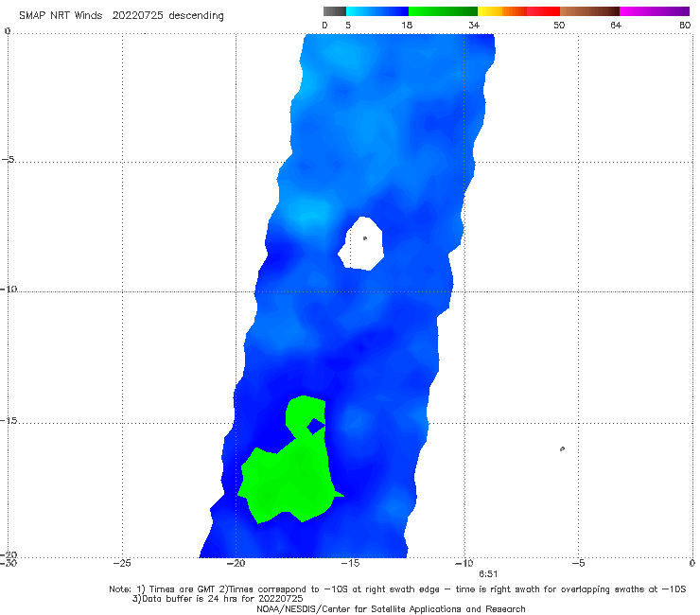700x615 pixels.
Task: Click the "3)Data buffer is 24 hrs" note line
Action: click(x=218, y=599)
